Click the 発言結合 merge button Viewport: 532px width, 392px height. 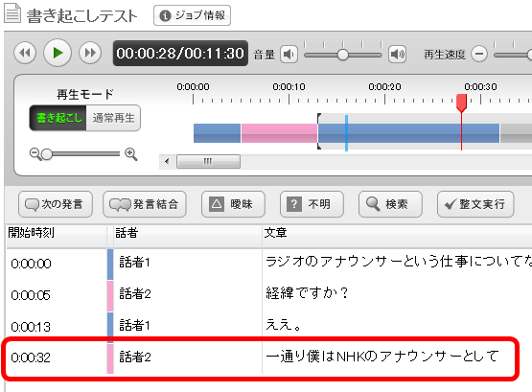click(145, 204)
